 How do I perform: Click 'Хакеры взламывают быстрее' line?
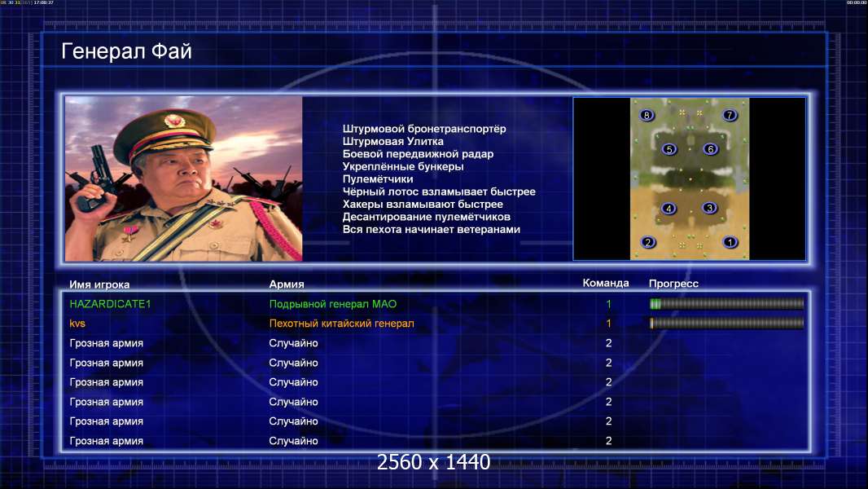click(x=423, y=205)
